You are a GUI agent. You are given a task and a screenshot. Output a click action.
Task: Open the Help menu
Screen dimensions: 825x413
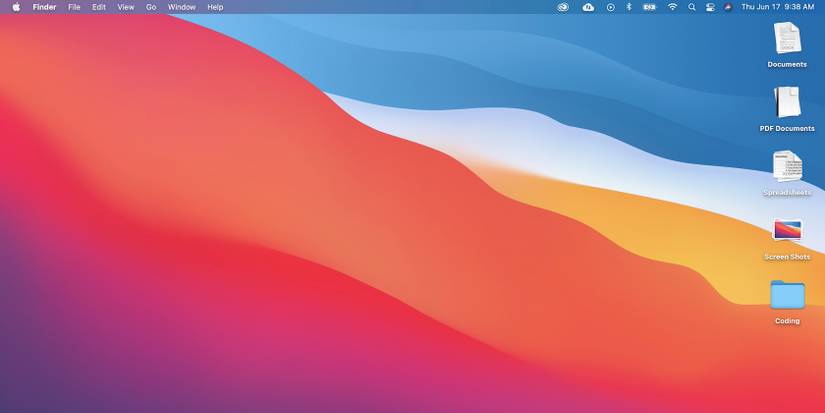[215, 7]
